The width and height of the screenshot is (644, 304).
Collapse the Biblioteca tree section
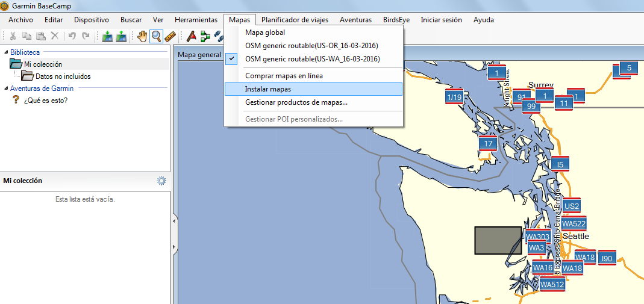pos(6,52)
